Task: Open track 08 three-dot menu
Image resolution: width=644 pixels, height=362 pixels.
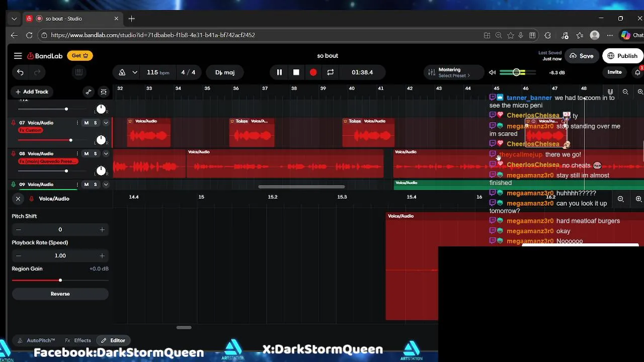Action: click(77, 153)
